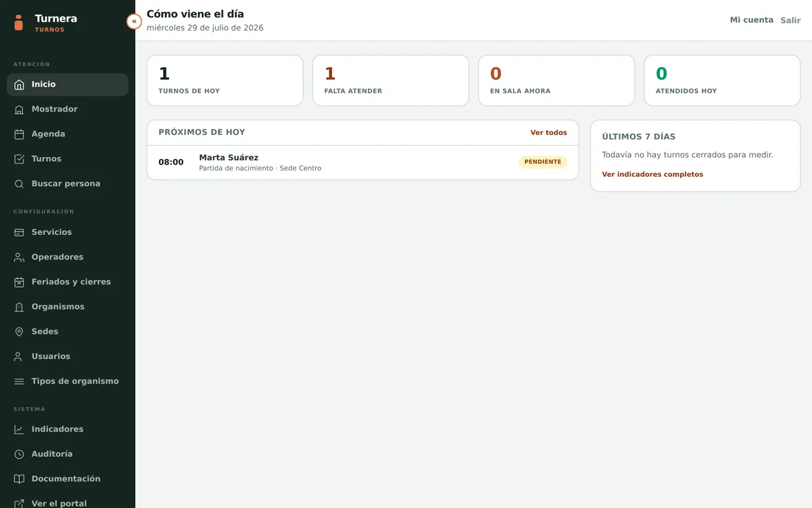This screenshot has width=812, height=508.
Task: Click the 08:00 appointment time
Action: tap(171, 163)
